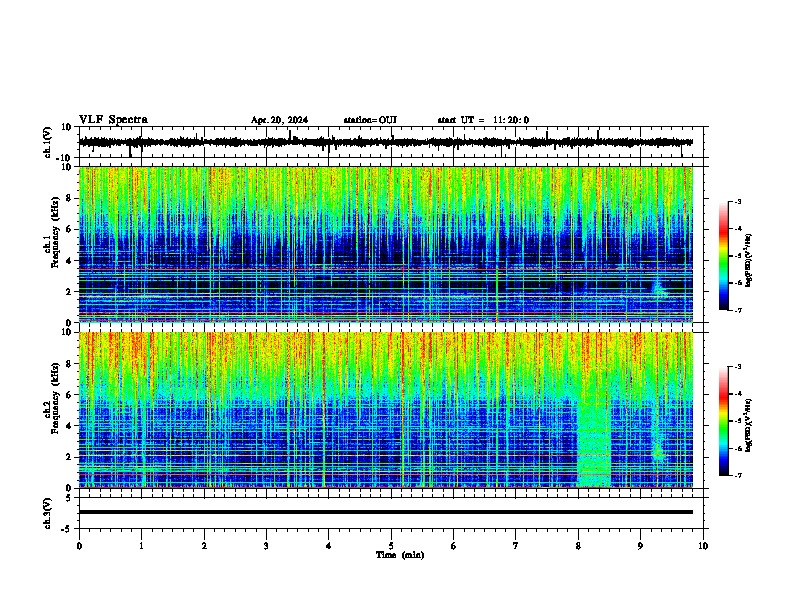Click the "5" tick label on ch.3(V) axis
The height and width of the screenshot is (612, 792).
point(70,498)
